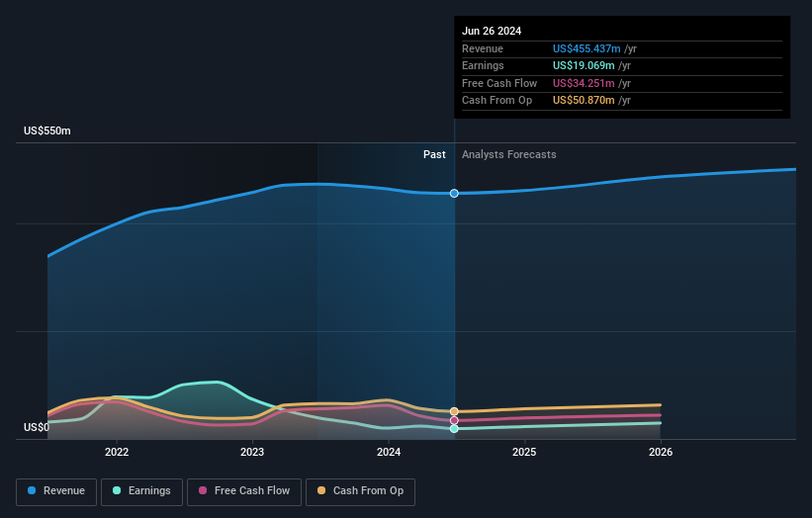Click the Analysts Forecasts label
812x518 pixels.
509,154
